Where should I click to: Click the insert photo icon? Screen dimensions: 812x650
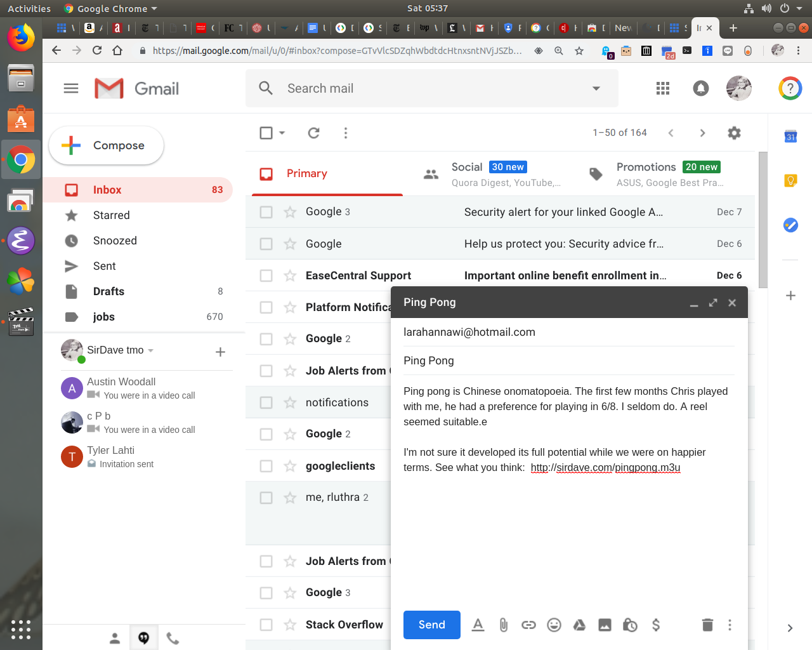pos(605,625)
